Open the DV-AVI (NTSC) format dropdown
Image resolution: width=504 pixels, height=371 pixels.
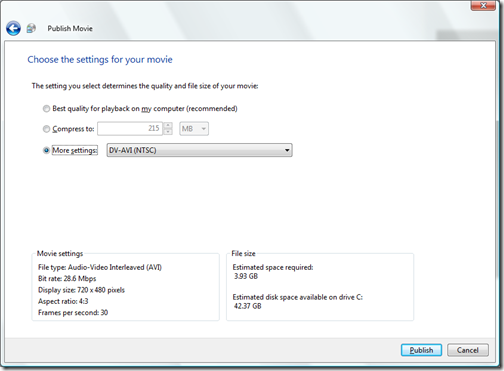point(199,150)
